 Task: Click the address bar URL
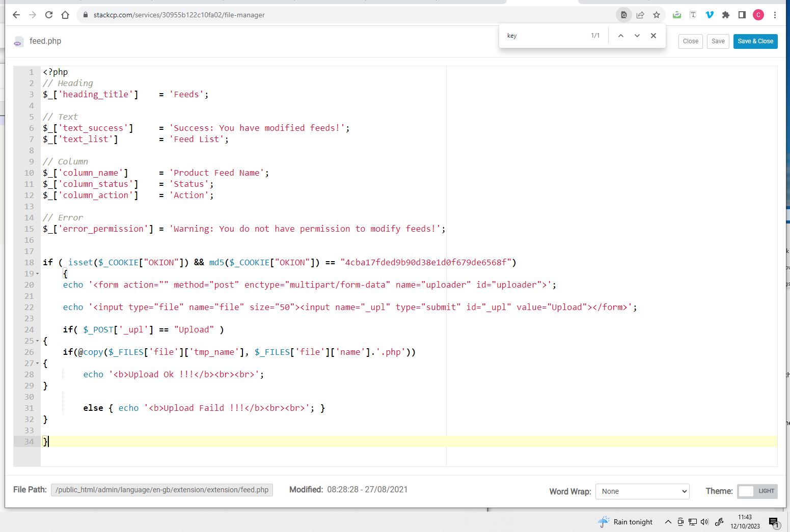click(179, 15)
